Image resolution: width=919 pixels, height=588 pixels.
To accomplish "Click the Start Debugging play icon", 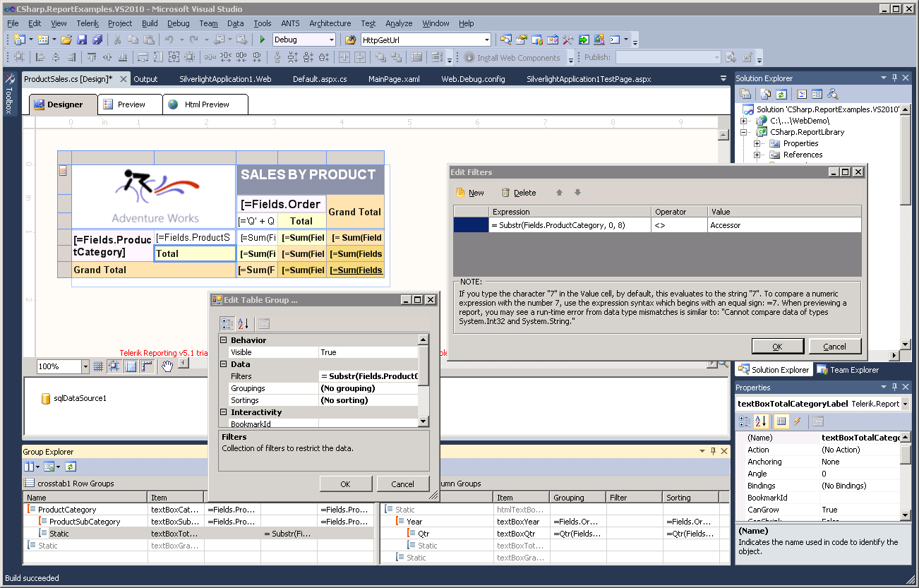I will [263, 40].
